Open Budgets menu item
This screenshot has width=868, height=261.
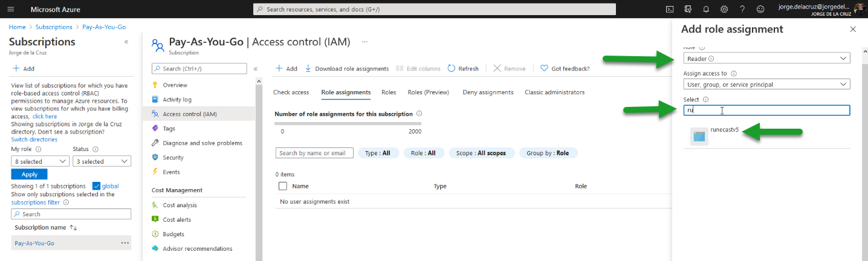(x=173, y=234)
